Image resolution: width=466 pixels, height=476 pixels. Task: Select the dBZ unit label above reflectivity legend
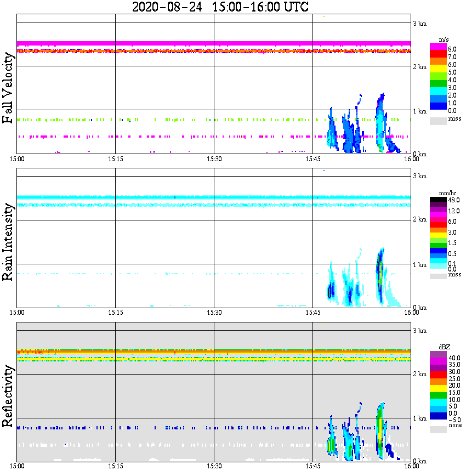(445, 347)
